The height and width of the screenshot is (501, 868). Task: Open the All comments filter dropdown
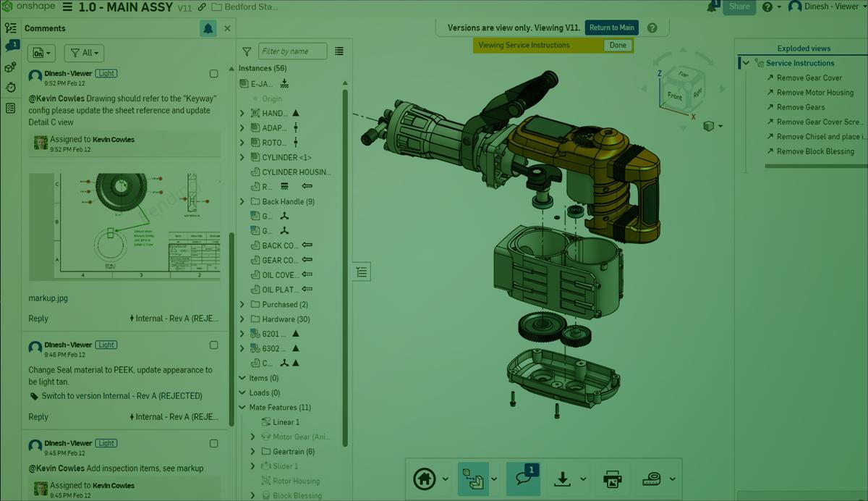click(84, 52)
